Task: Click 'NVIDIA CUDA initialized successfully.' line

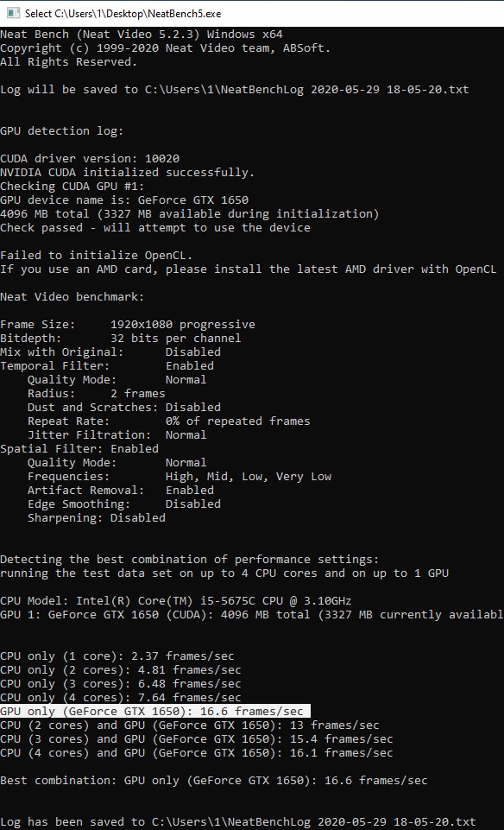Action: coord(128,172)
